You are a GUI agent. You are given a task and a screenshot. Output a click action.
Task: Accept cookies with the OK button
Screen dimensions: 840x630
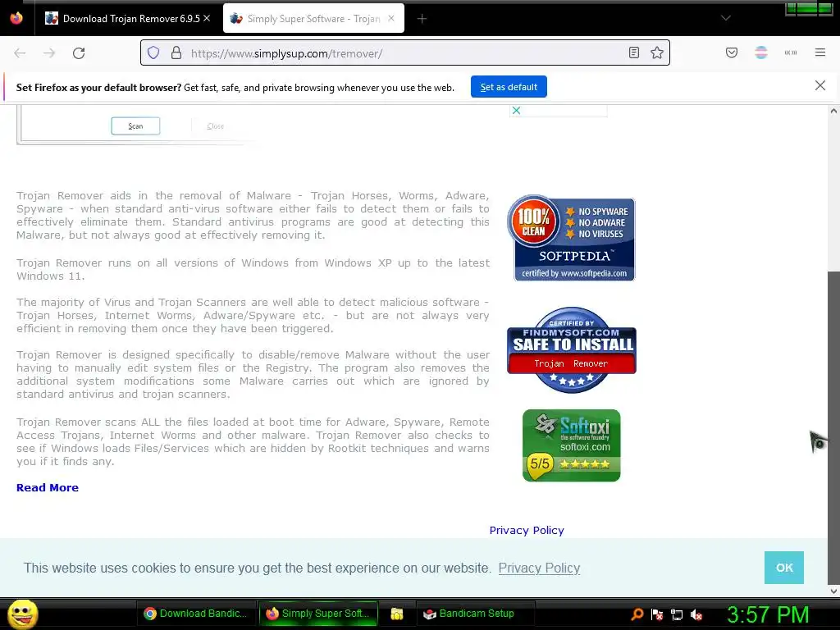tap(783, 568)
